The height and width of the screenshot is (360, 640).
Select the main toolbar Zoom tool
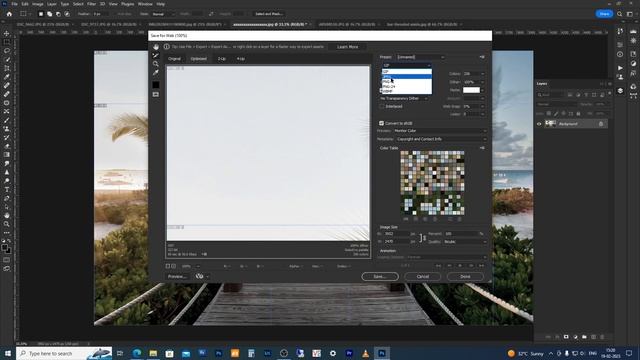point(7,224)
